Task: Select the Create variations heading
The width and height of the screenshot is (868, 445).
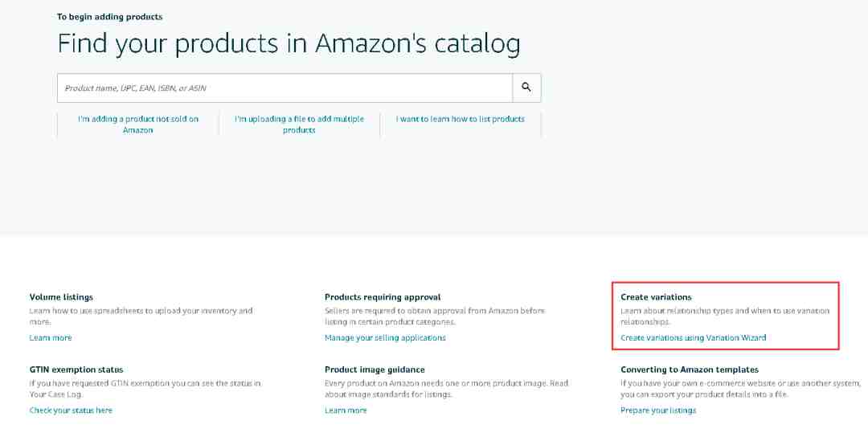Action: 656,297
